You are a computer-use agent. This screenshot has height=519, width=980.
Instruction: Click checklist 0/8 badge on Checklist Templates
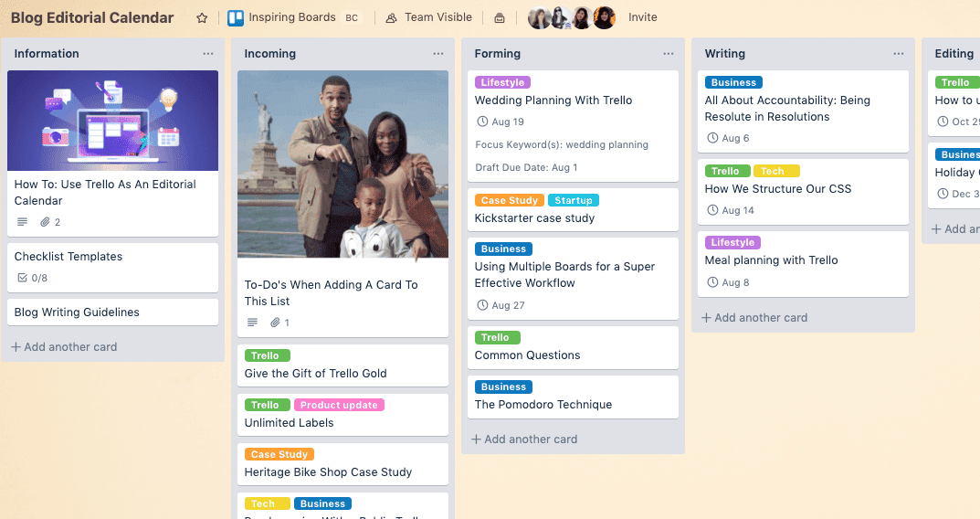33,278
